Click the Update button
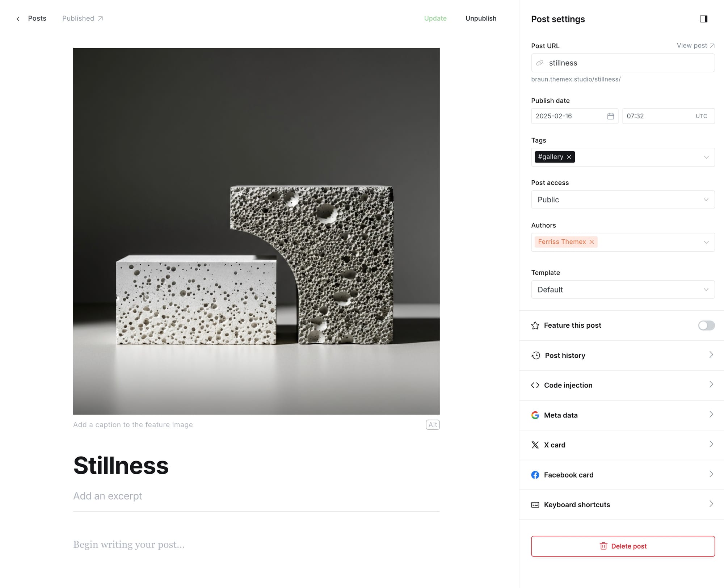The image size is (724, 588). (x=435, y=18)
